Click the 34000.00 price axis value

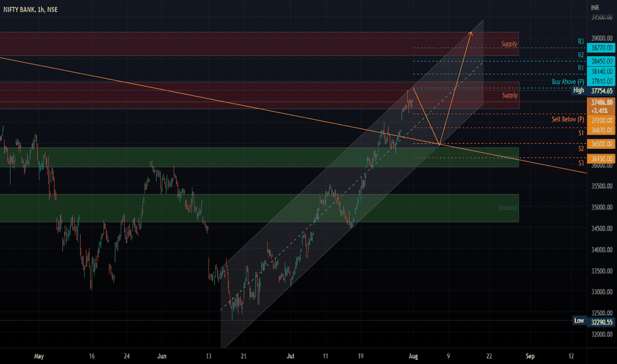[602, 250]
